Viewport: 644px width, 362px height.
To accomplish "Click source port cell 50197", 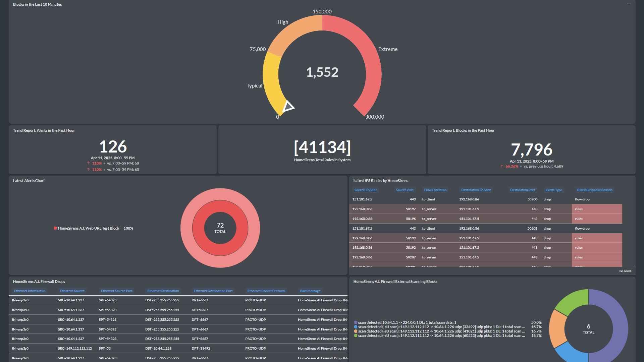I will click(411, 209).
